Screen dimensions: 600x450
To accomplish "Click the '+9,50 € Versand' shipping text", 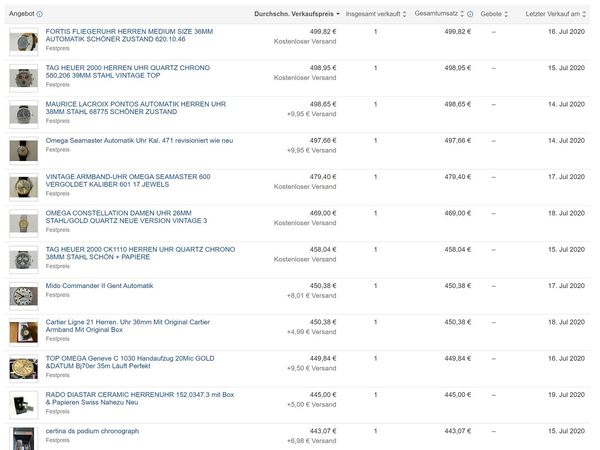I will (x=311, y=368).
